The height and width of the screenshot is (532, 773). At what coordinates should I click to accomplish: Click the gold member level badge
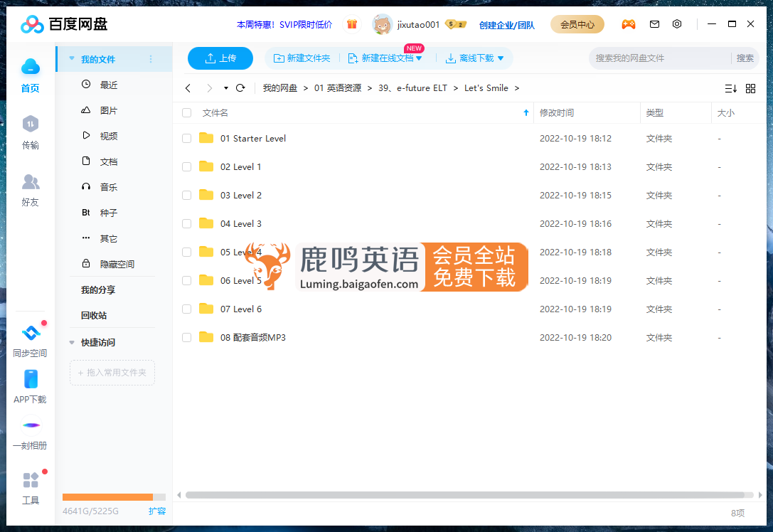click(x=456, y=24)
